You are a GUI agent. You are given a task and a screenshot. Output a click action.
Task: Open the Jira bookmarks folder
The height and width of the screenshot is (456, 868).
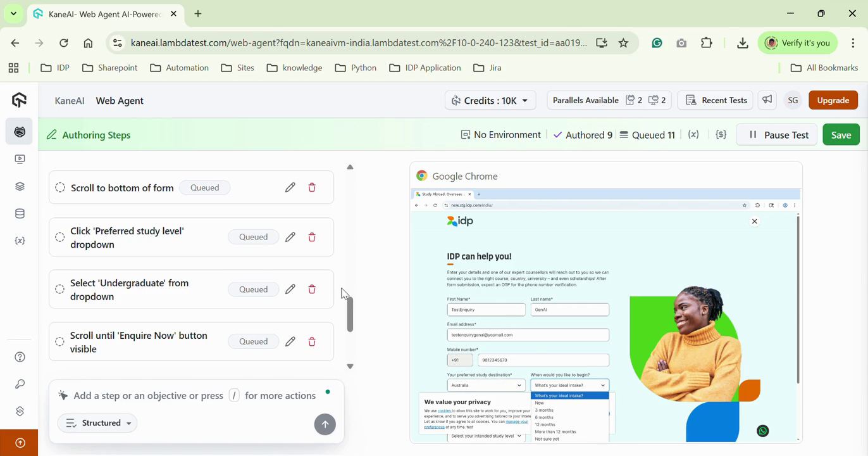click(x=488, y=68)
